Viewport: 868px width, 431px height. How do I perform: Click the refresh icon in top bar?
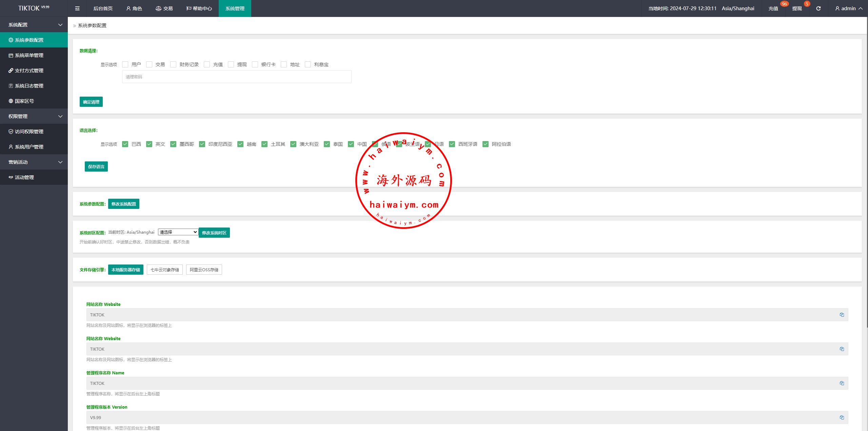(x=818, y=8)
